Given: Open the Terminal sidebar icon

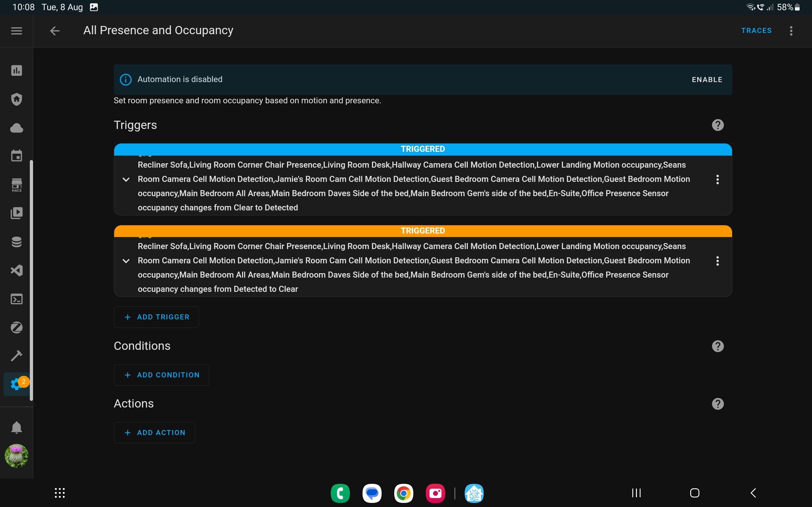Looking at the screenshot, I should (x=16, y=299).
